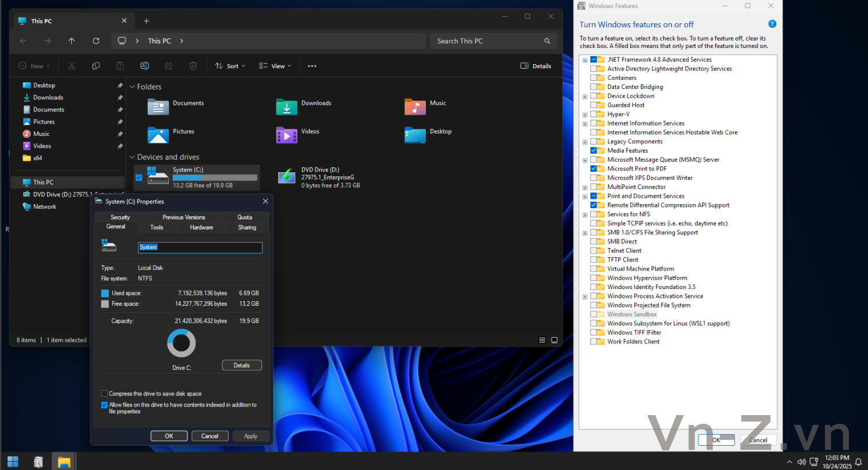Uncheck Microsoft Print to PDF
The image size is (868, 470).
[594, 169]
